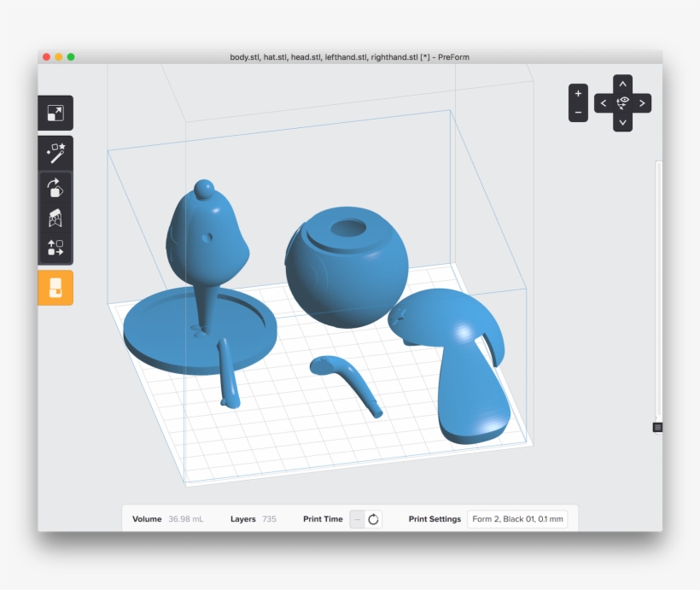Viewport: 700px width, 590px height.
Task: Recalculate print time using the refresh icon
Action: [373, 518]
